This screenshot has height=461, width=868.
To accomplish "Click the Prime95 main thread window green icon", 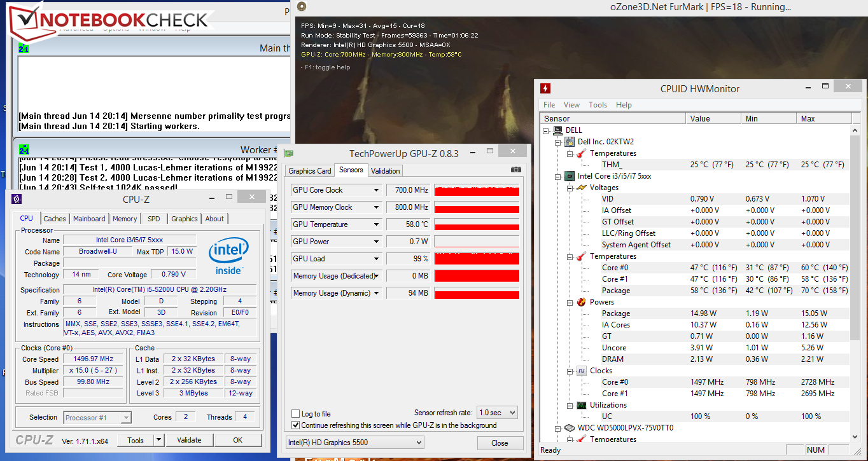I will click(24, 48).
